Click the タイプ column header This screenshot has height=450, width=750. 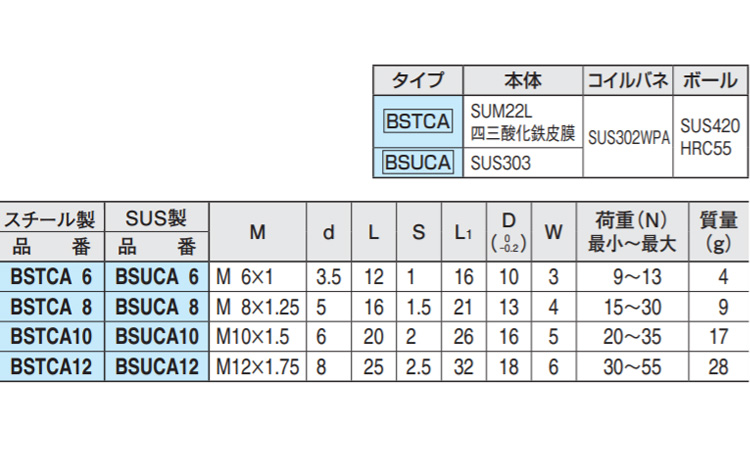pyautogui.click(x=418, y=80)
